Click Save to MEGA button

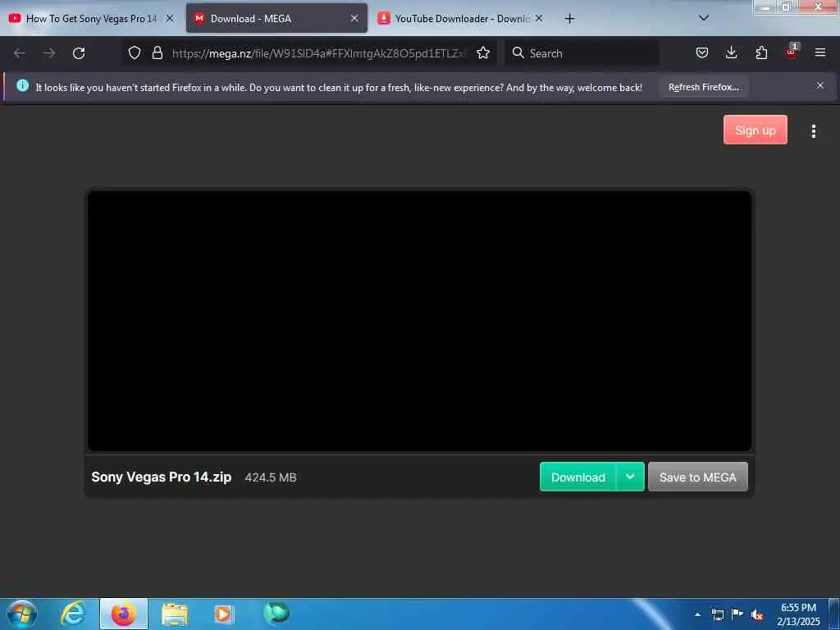[x=697, y=477]
